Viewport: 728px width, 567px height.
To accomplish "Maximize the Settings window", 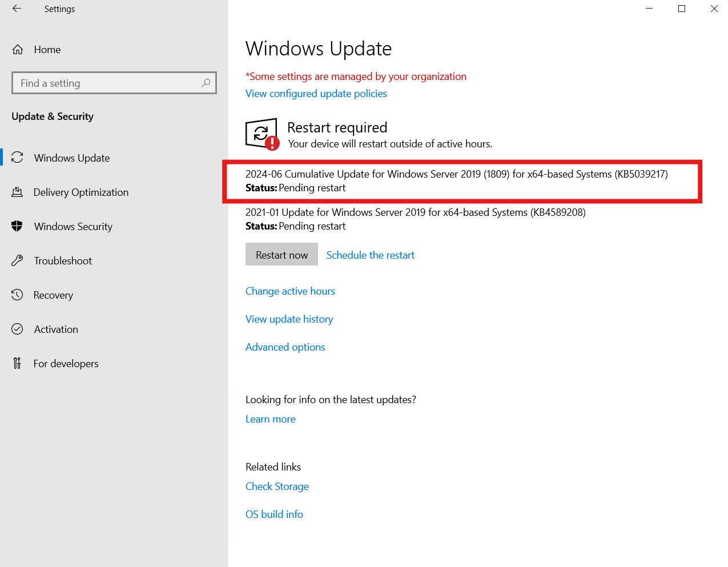I will (682, 9).
